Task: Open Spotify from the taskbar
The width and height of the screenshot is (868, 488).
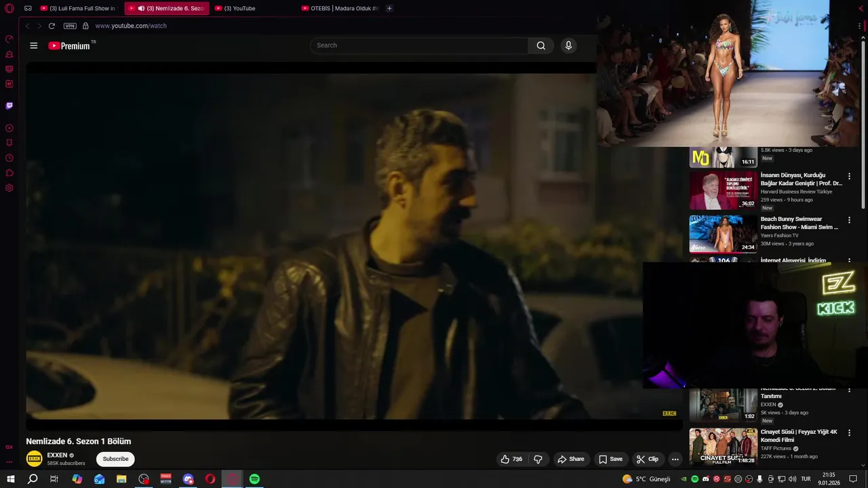Action: [254, 479]
